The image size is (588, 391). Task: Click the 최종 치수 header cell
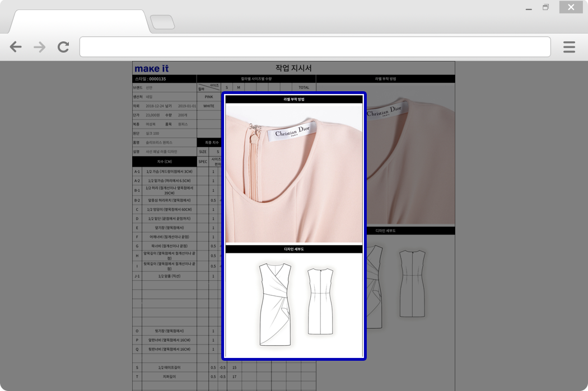tap(209, 142)
